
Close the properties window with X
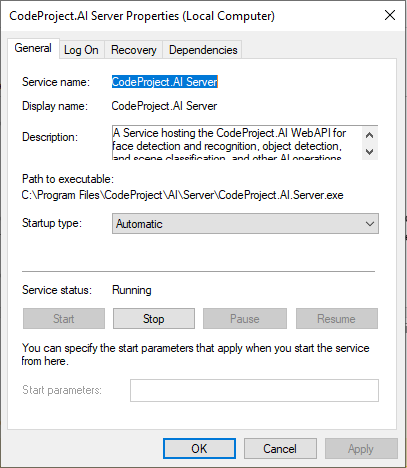tap(390, 15)
